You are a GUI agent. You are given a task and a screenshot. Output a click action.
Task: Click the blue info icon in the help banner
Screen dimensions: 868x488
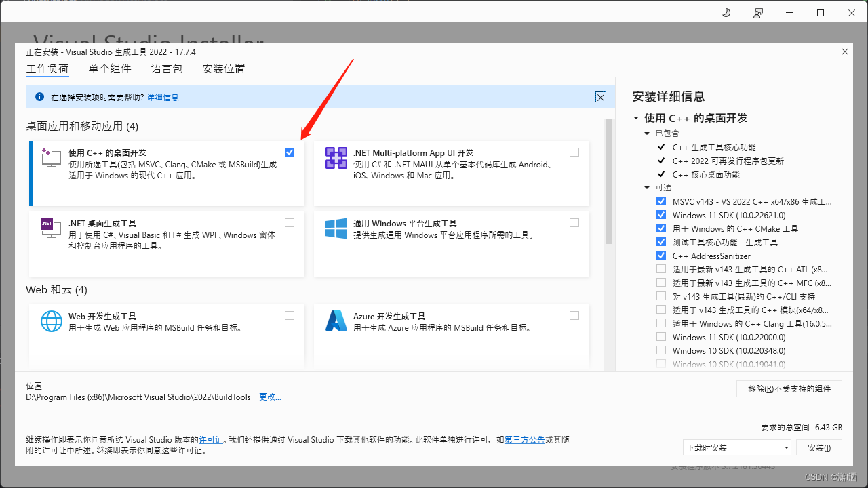(x=39, y=97)
